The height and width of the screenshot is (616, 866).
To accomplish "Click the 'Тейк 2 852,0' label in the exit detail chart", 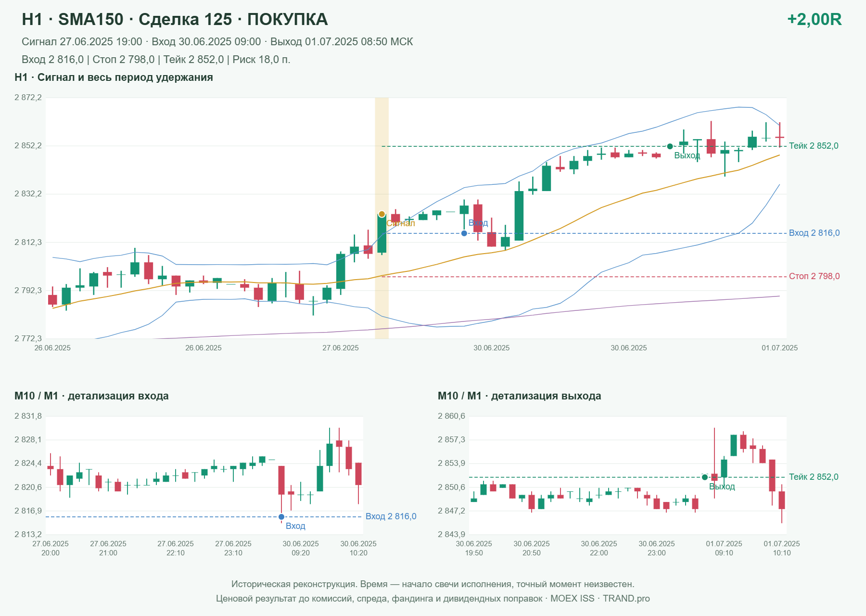I will 814,477.
